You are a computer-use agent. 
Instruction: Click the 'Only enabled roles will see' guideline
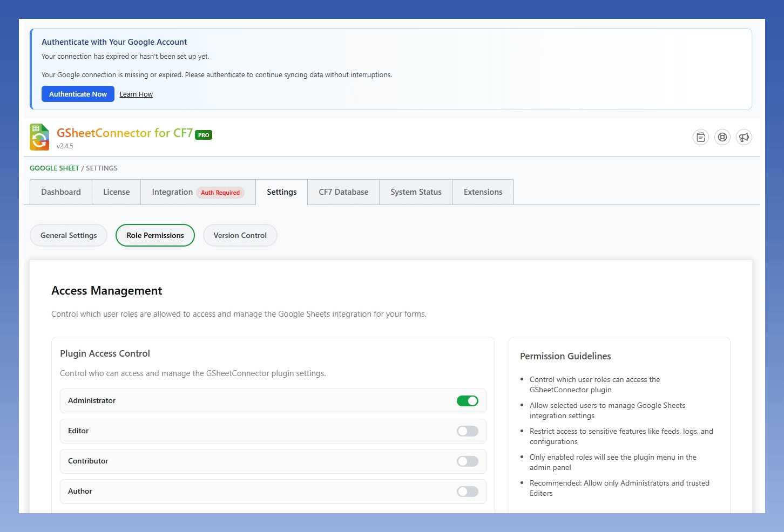pyautogui.click(x=613, y=462)
